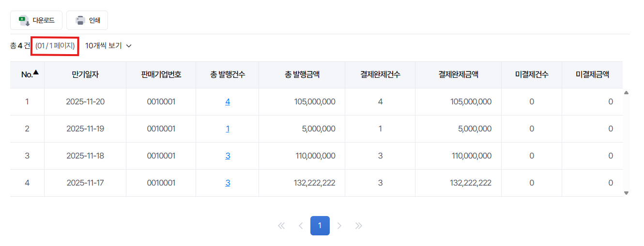This screenshot has height=246, width=644.
Task: Open issuance count link 3 for 2025-11-17
Action: click(228, 183)
